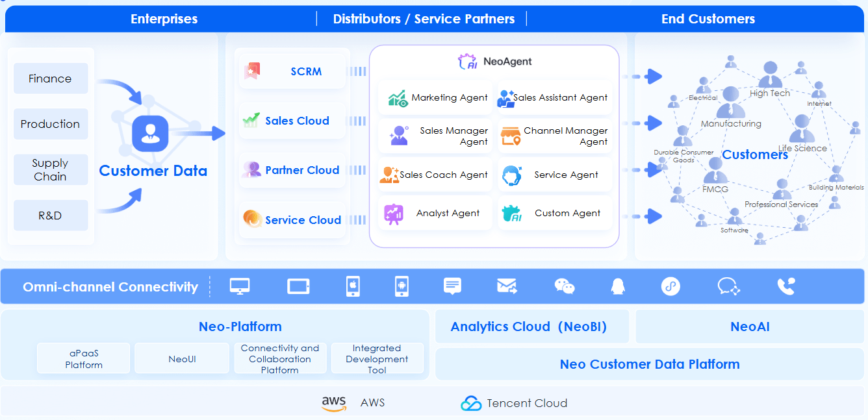Open Connectivity and Collaboration Platform box

coord(280,358)
